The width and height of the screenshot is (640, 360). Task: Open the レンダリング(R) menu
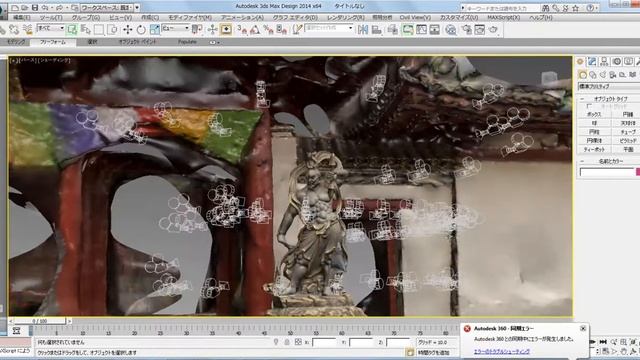[346, 18]
